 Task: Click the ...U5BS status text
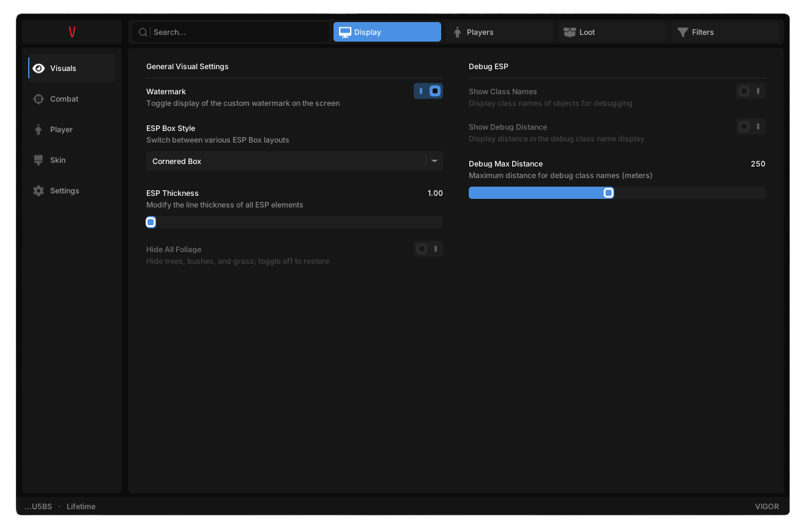point(38,507)
